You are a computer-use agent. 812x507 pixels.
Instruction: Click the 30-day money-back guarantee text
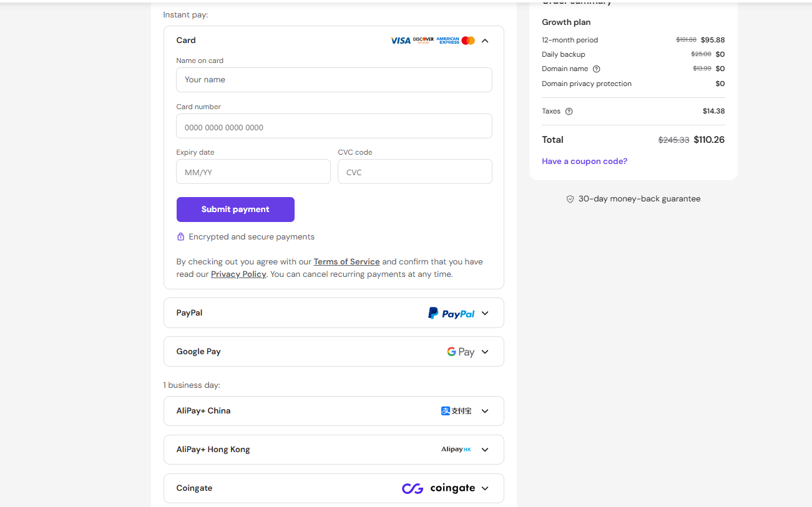pyautogui.click(x=639, y=199)
